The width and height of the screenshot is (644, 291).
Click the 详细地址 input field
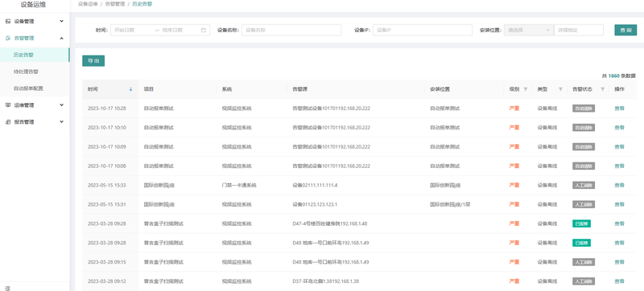pos(579,30)
